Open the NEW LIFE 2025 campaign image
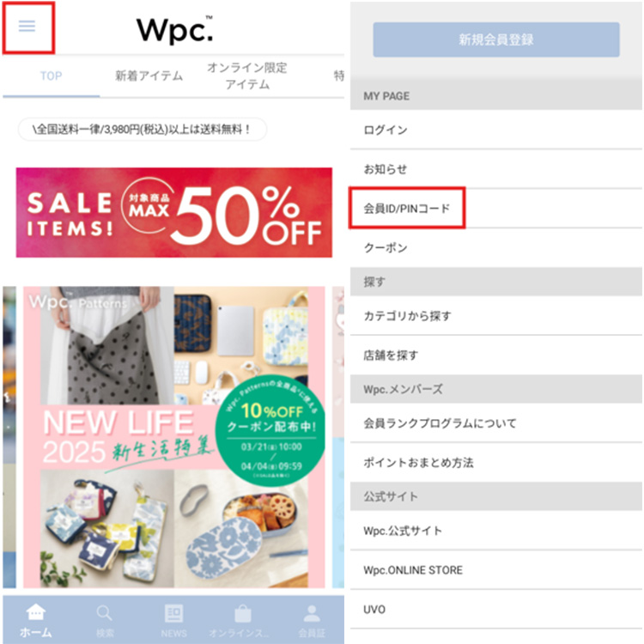This screenshot has width=644, height=644. click(x=174, y=437)
